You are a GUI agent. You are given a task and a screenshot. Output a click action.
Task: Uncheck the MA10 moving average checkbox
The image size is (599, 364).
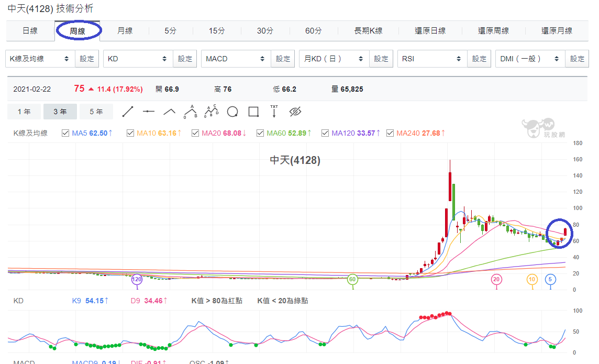[x=130, y=133]
